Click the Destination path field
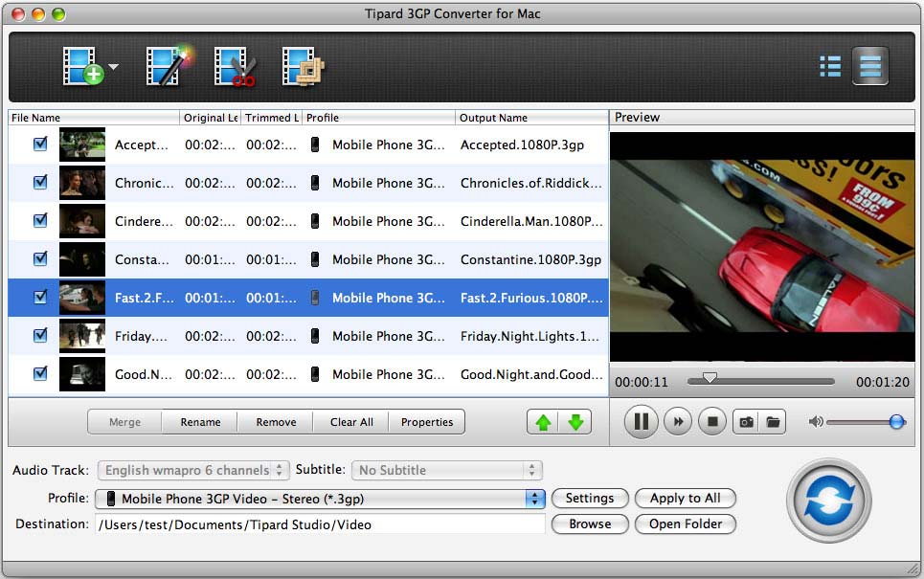The image size is (924, 579). point(320,524)
